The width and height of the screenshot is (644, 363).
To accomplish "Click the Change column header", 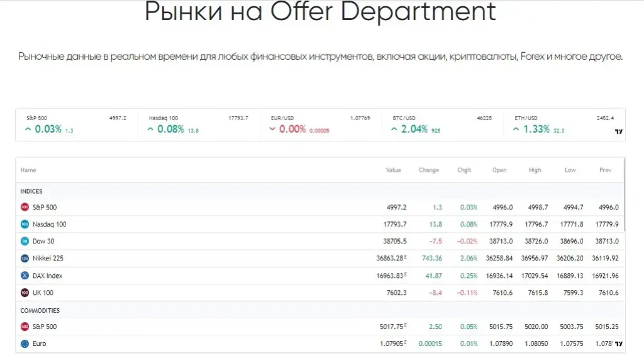I will (x=429, y=170).
